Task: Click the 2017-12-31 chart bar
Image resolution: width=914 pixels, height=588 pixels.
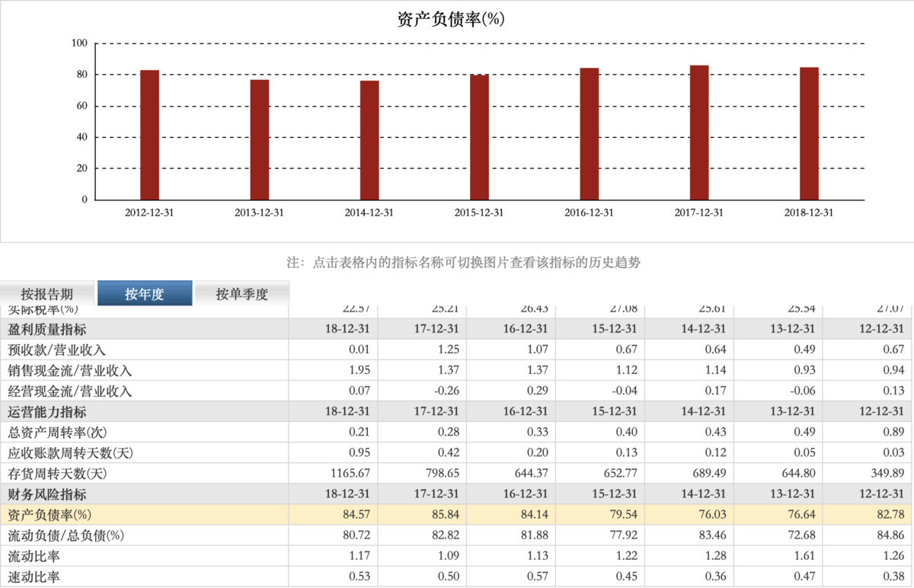Action: 699,133
